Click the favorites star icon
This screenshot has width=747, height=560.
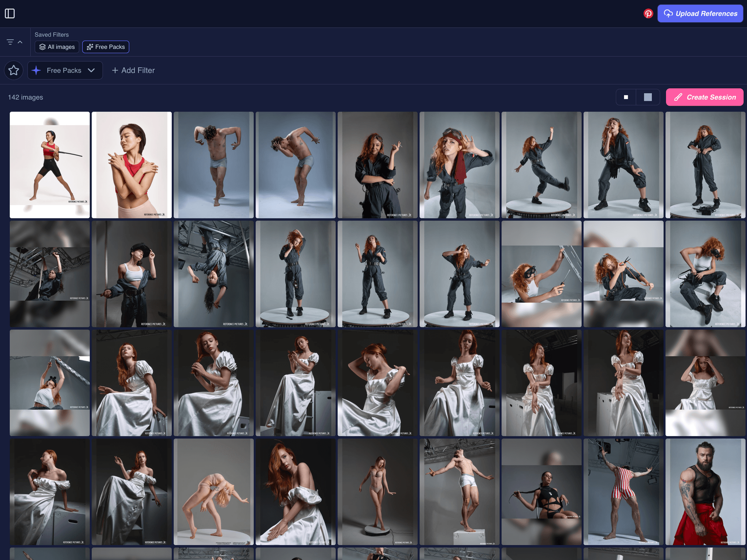coord(14,70)
